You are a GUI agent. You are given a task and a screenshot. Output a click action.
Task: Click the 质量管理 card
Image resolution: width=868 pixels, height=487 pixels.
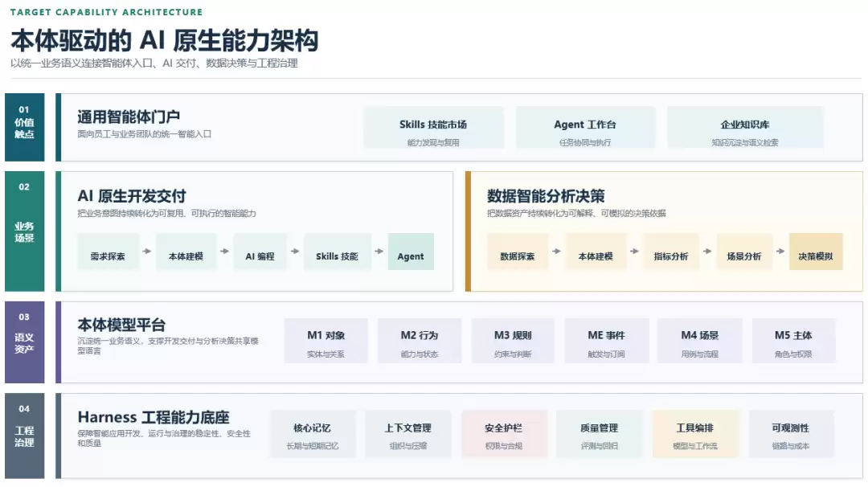[x=600, y=434]
